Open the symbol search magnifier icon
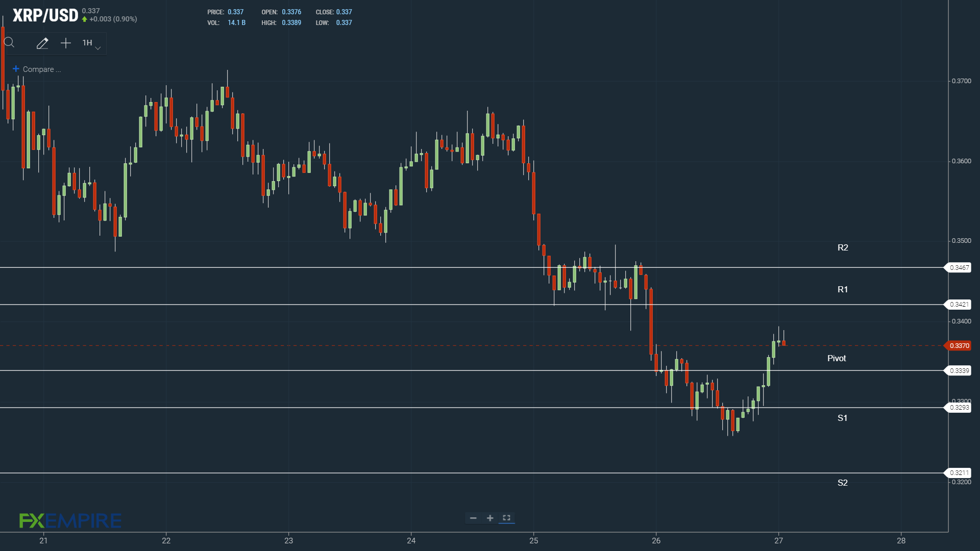 pyautogui.click(x=9, y=43)
